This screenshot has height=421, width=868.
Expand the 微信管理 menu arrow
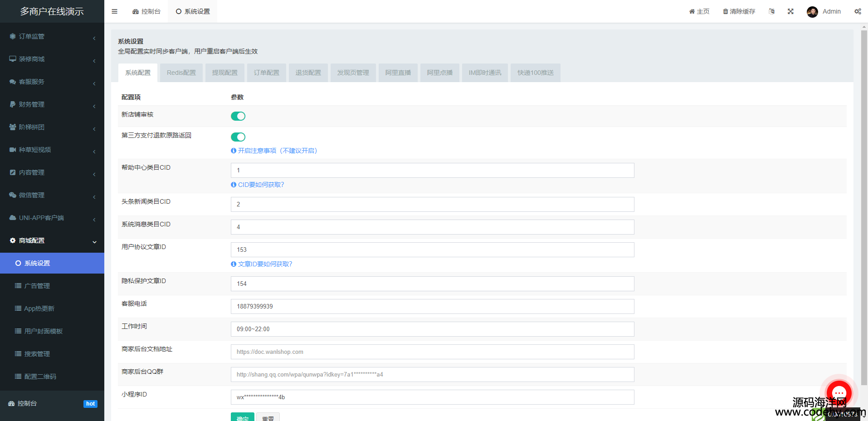(x=94, y=197)
